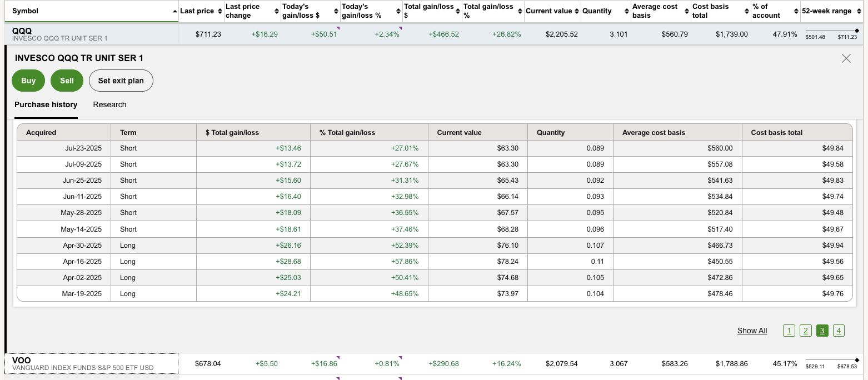This screenshot has width=868, height=380.
Task: Select the Jul-09-2025 purchase lot
Action: point(435,164)
